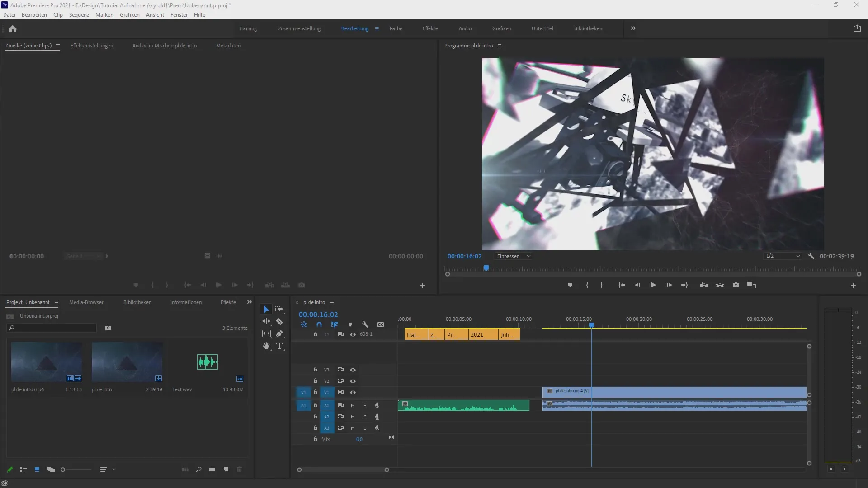Toggle nest sequence insert mode
Viewport: 868px width, 488px height.
point(304,324)
